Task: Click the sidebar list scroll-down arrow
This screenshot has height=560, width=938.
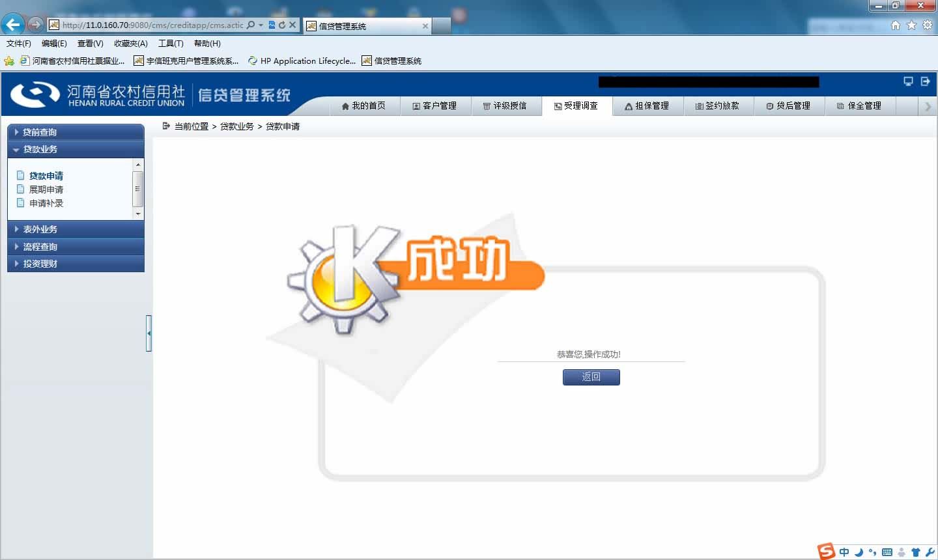Action: coord(137,214)
